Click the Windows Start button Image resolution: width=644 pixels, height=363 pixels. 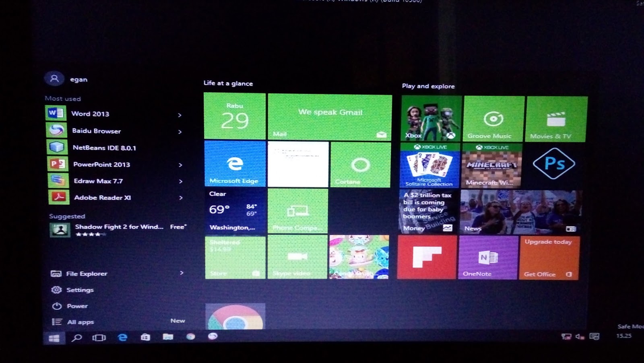54,338
